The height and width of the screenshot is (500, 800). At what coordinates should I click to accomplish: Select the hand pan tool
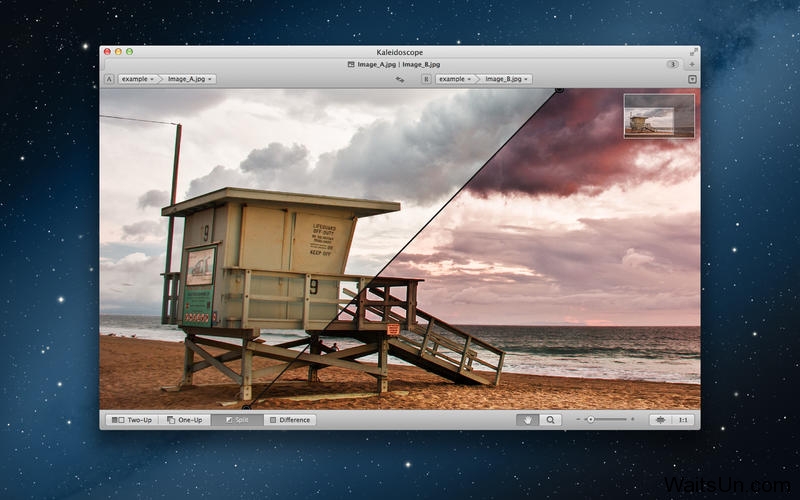[527, 420]
